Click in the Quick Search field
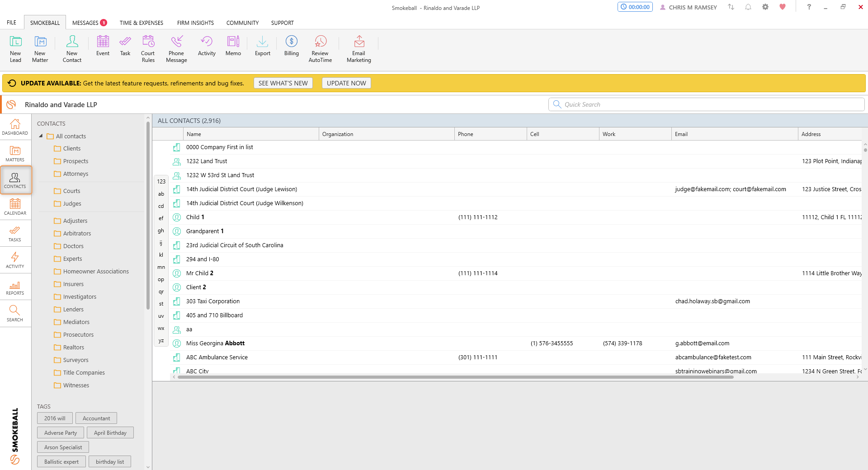Screen dimensions: 868x470 pyautogui.click(x=706, y=104)
